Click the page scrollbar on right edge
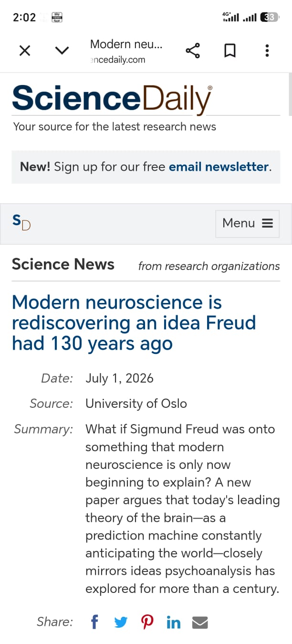 coord(290,94)
